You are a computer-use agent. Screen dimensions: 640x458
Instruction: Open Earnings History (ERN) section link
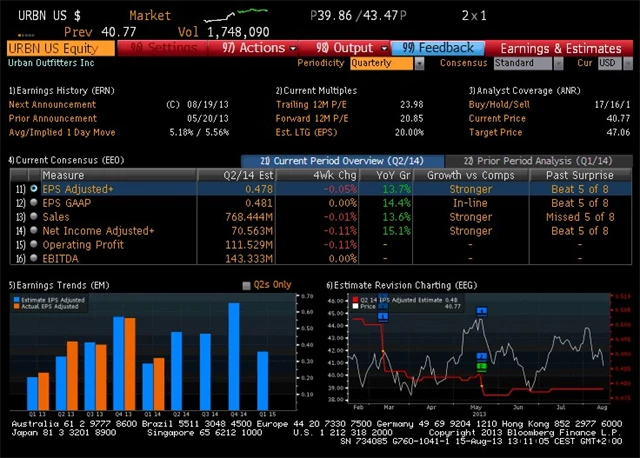point(64,90)
